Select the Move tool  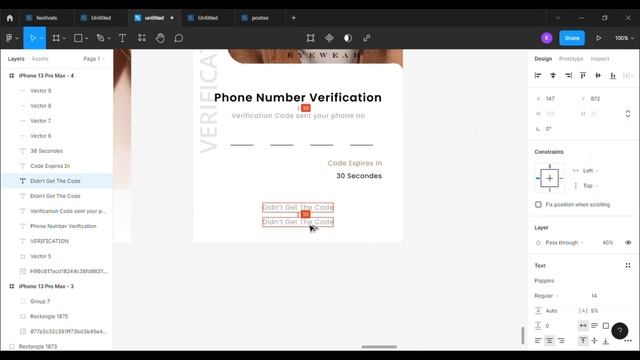coord(32,38)
